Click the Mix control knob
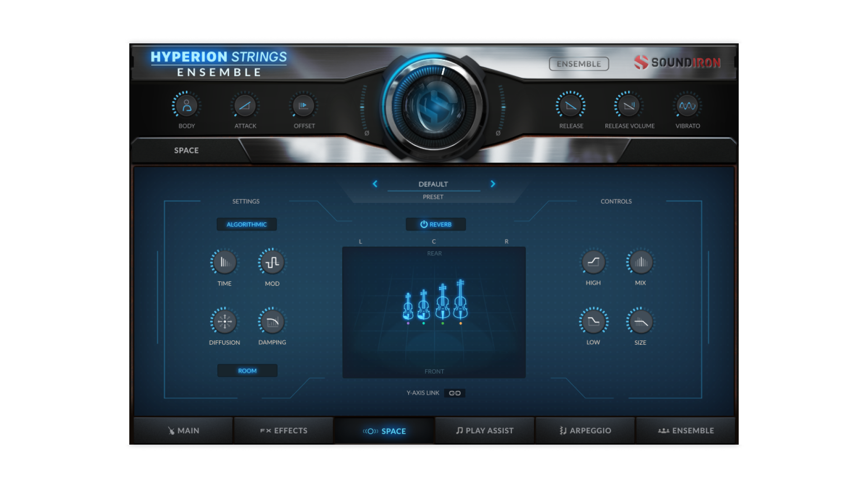The height and width of the screenshot is (488, 868). pos(641,262)
